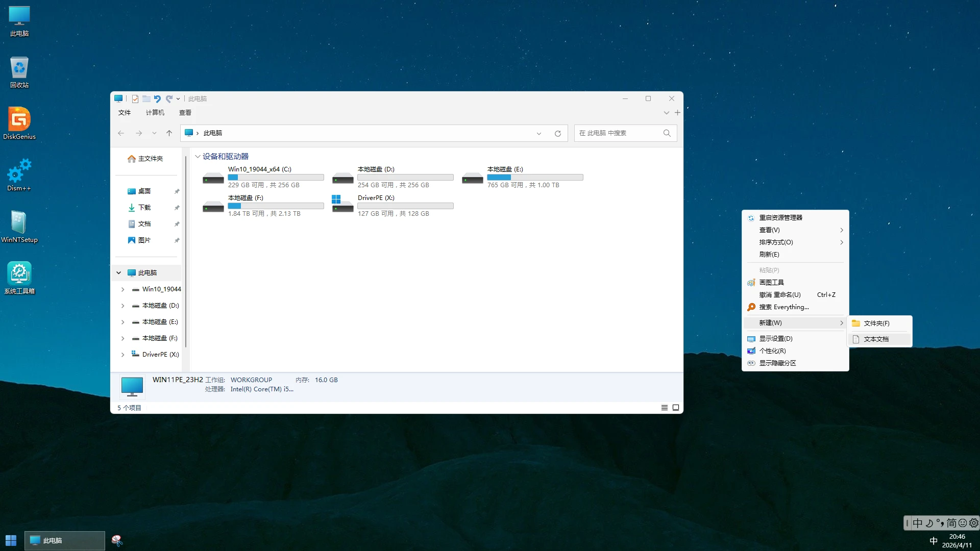Open the 本地磁盘 (F:) drive icon
Screen dimensions: 980x551
pyautogui.click(x=213, y=207)
